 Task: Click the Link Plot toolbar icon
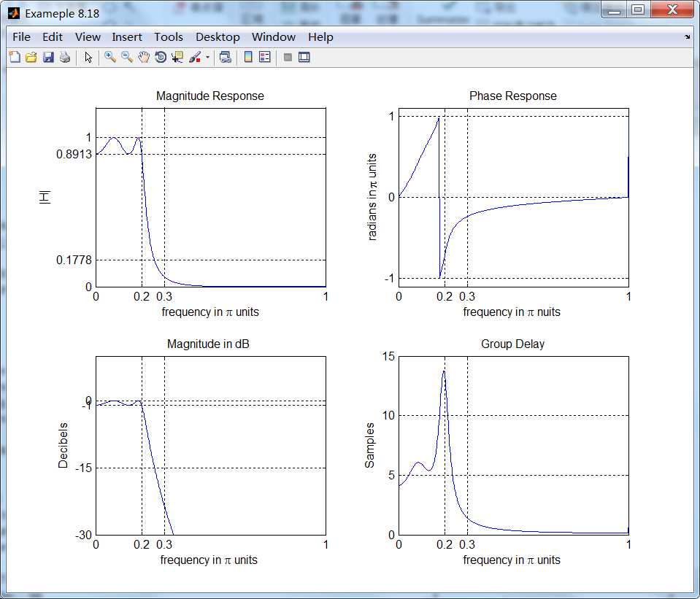[x=226, y=57]
